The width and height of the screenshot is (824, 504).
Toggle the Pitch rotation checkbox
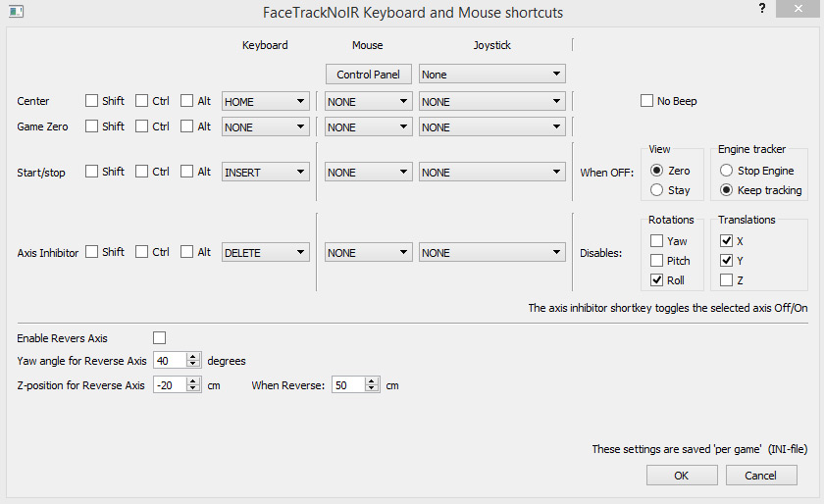(656, 260)
